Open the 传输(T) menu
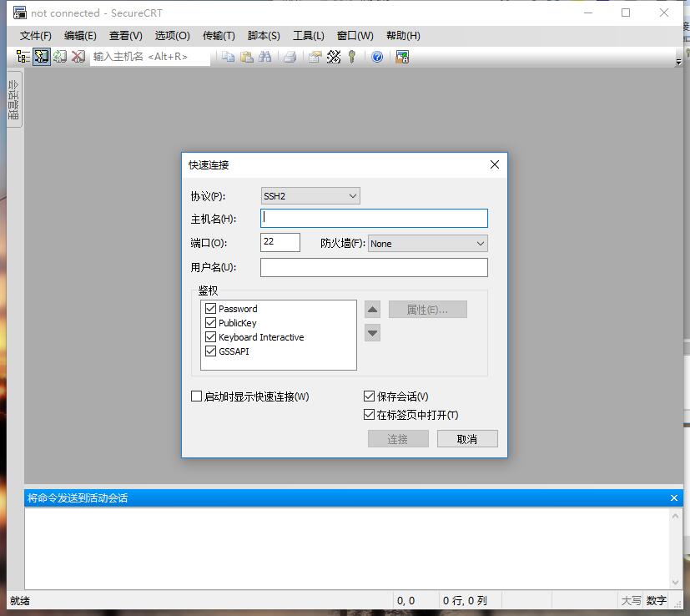The height and width of the screenshot is (616, 690). click(x=219, y=36)
